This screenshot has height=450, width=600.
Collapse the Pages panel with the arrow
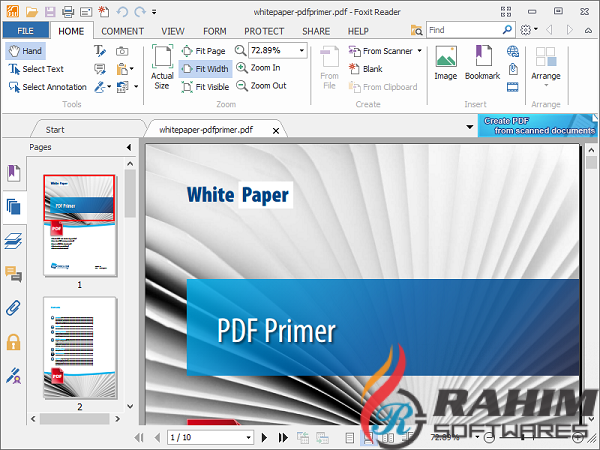click(129, 147)
